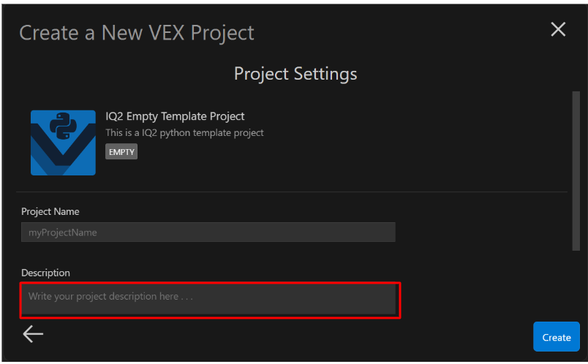The height and width of the screenshot is (364, 588).
Task: Click the myProjectName placeholder text
Action: 63,232
